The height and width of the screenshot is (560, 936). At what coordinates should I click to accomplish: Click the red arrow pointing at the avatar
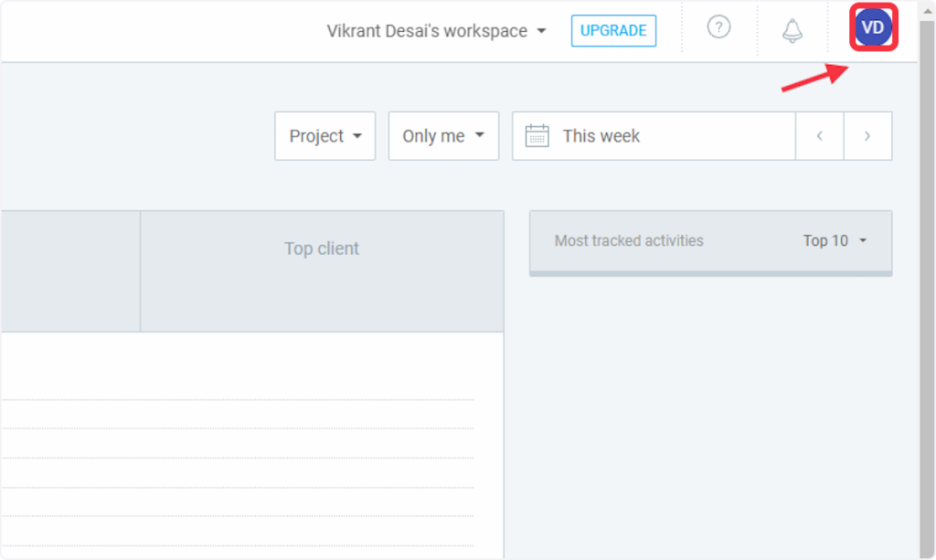pos(812,79)
